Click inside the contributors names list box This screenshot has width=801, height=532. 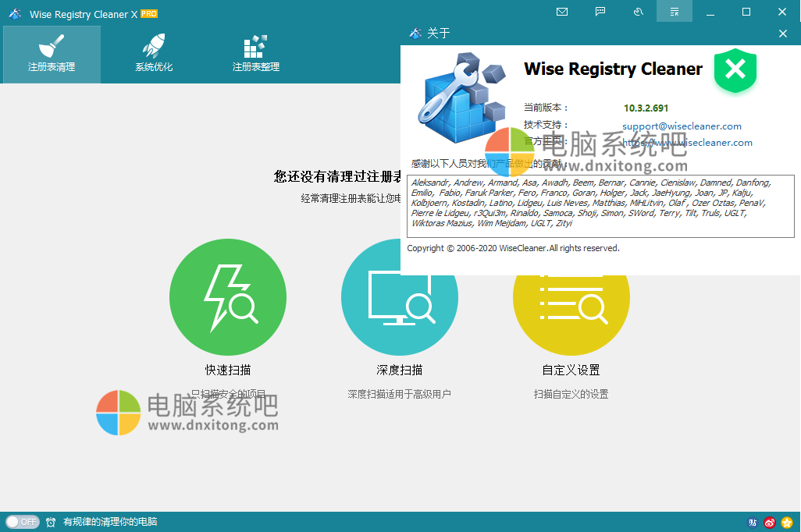(600, 206)
